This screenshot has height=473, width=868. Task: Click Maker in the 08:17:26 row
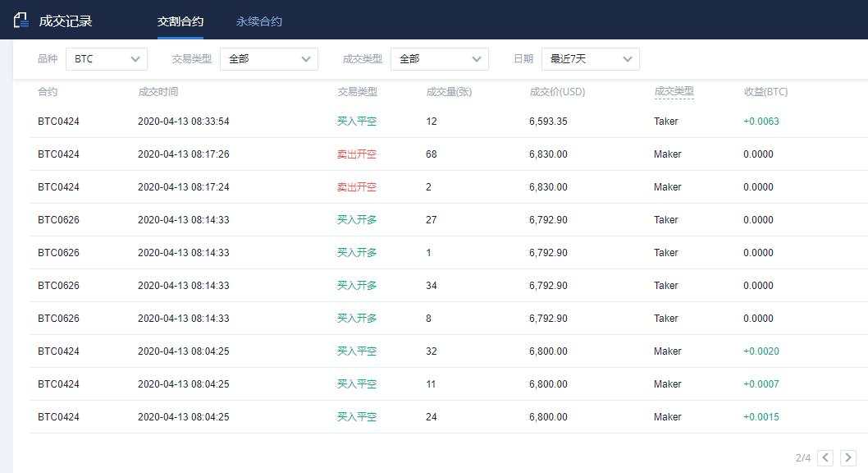668,154
